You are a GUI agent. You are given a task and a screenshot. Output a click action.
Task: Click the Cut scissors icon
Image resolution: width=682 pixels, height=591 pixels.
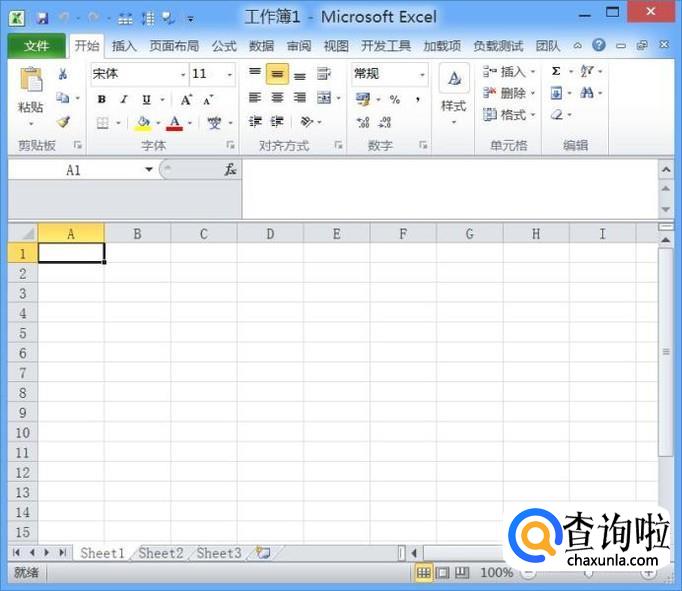[63, 74]
